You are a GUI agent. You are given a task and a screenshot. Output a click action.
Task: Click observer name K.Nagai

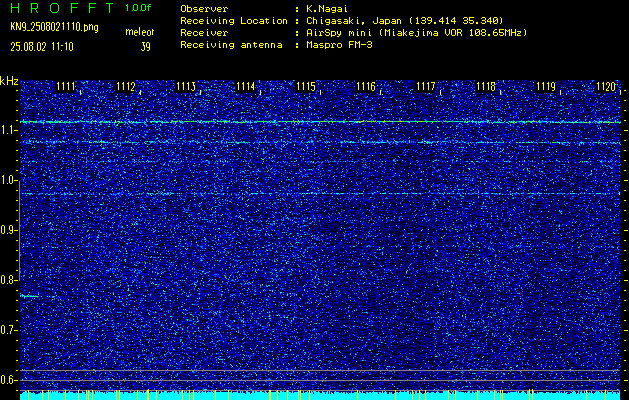click(327, 9)
